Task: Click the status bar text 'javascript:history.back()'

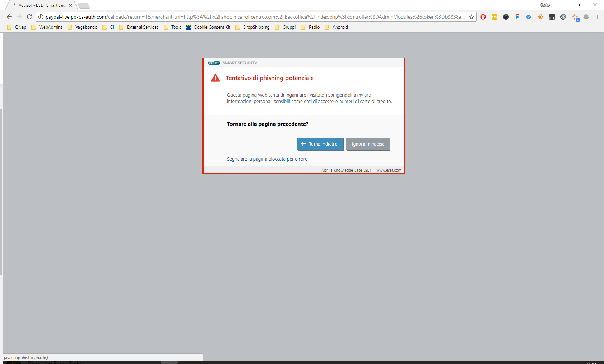Action: [x=26, y=358]
